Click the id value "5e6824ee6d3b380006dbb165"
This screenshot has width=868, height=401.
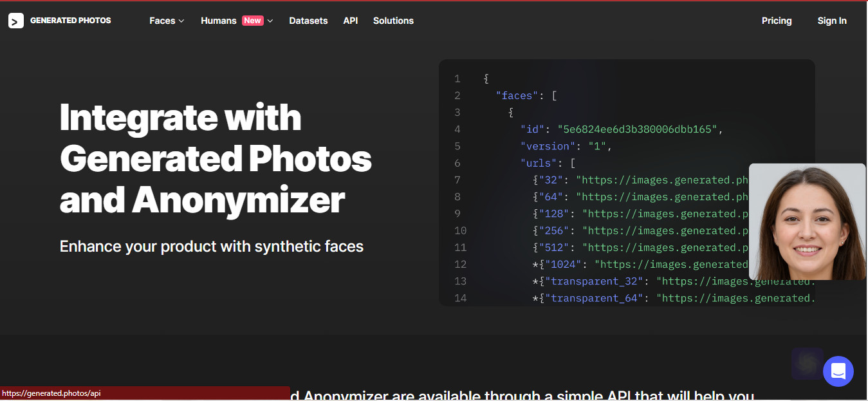click(637, 129)
